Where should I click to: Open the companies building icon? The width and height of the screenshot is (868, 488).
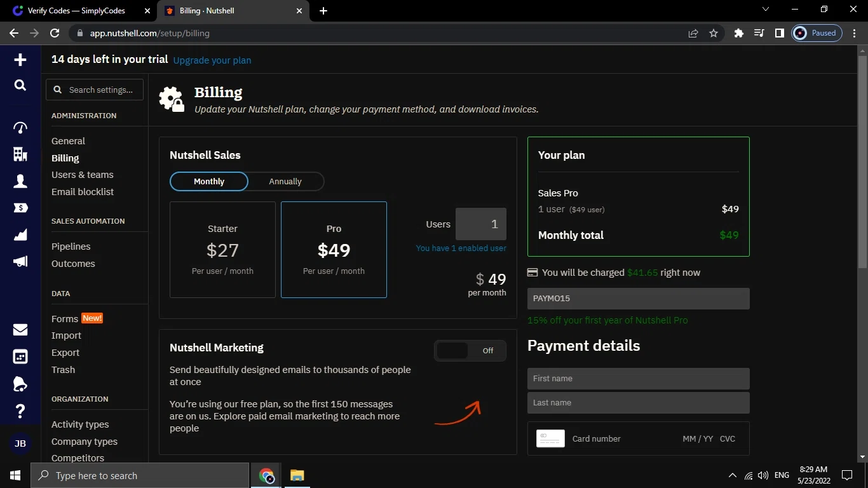coord(20,154)
